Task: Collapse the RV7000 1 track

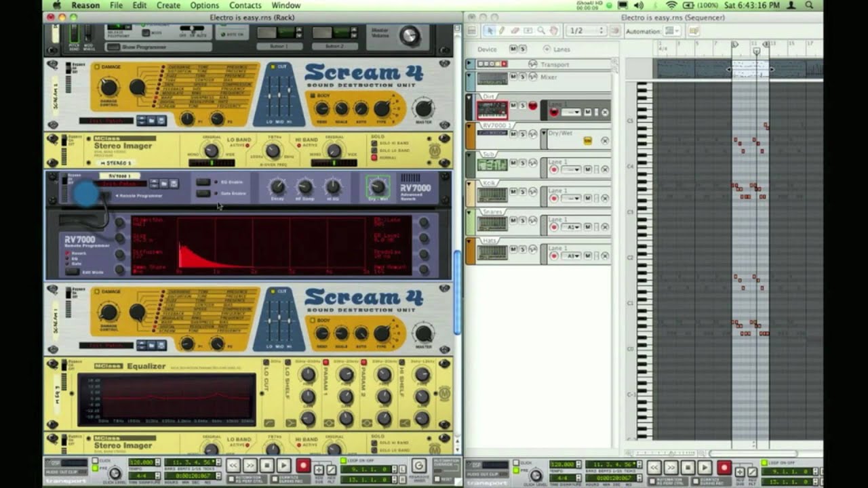Action: click(x=469, y=127)
